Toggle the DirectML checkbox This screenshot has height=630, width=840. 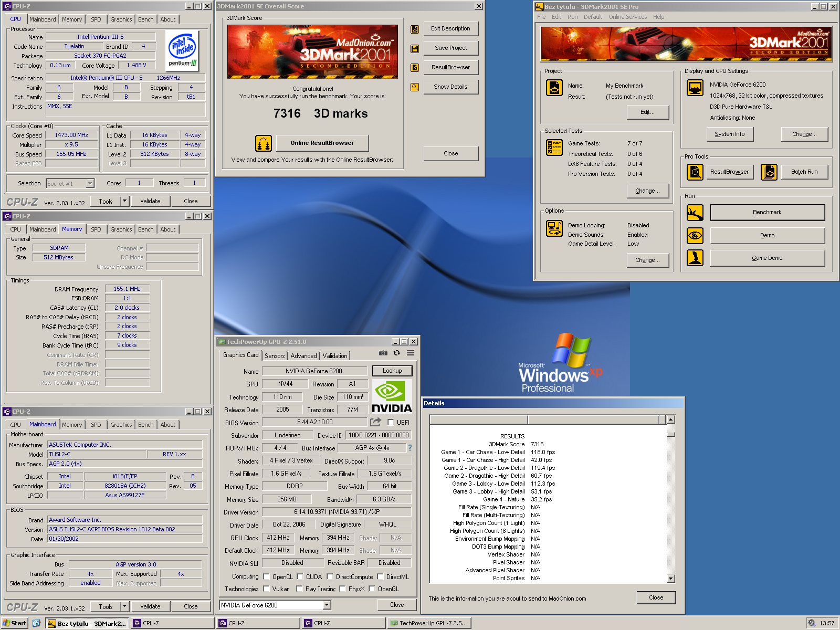[380, 576]
